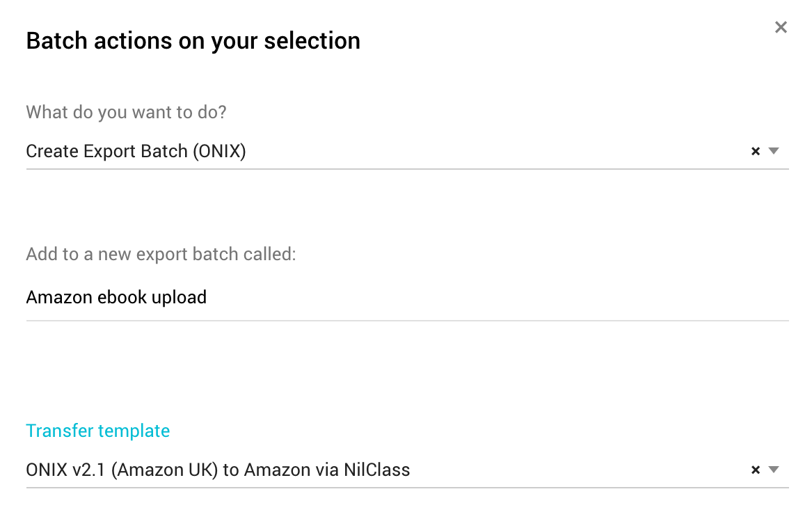Image resolution: width=812 pixels, height=519 pixels.
Task: Select the "Create Export Batch (ONIX)" value
Action: 136,151
